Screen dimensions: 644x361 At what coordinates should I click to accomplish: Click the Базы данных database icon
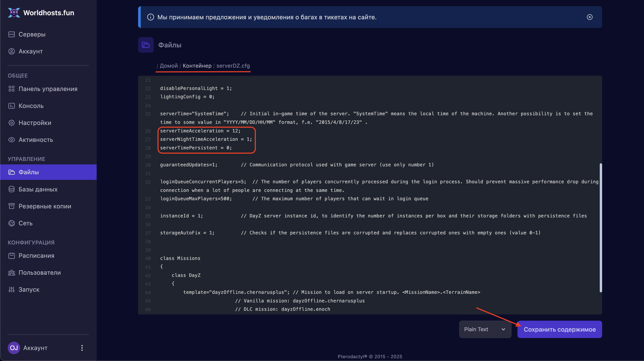coord(12,189)
